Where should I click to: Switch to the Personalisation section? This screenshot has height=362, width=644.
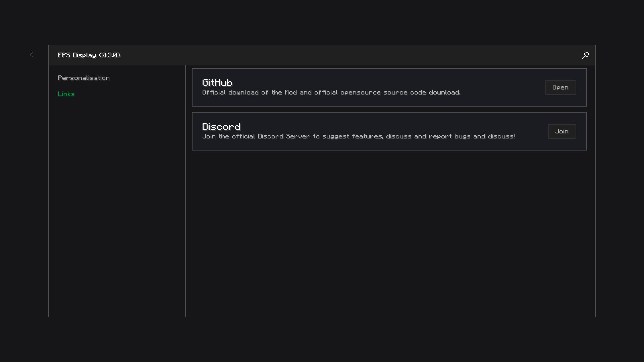(84, 78)
